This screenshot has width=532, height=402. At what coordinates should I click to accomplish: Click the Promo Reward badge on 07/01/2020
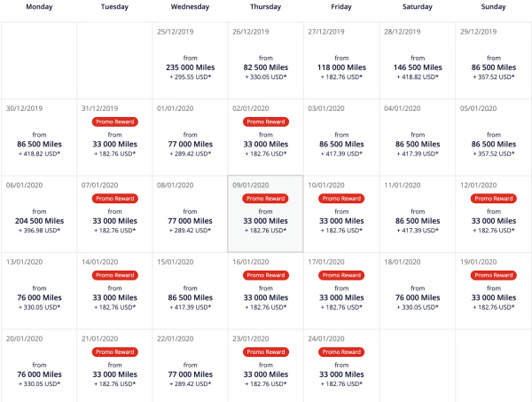click(x=114, y=198)
